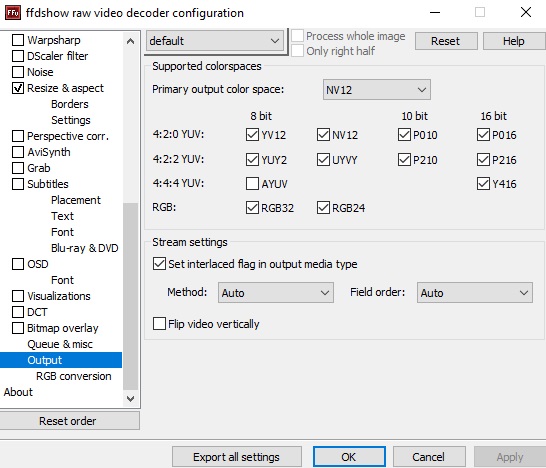The width and height of the screenshot is (546, 468).
Task: Click the filter list scrollbar thumb
Action: 131,296
